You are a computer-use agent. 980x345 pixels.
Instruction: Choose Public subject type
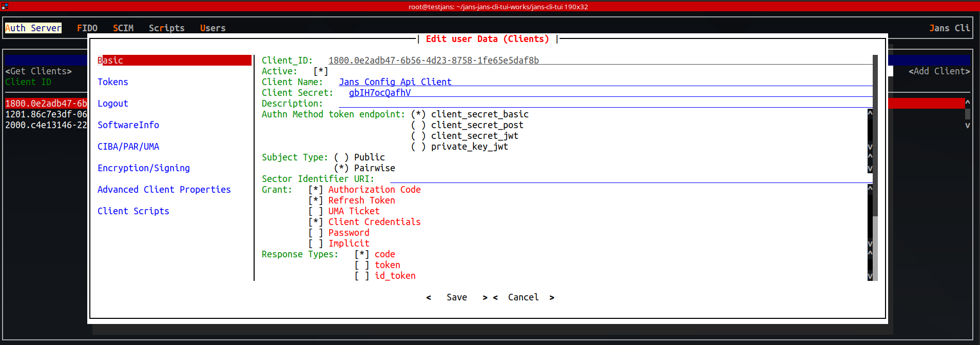(x=341, y=157)
